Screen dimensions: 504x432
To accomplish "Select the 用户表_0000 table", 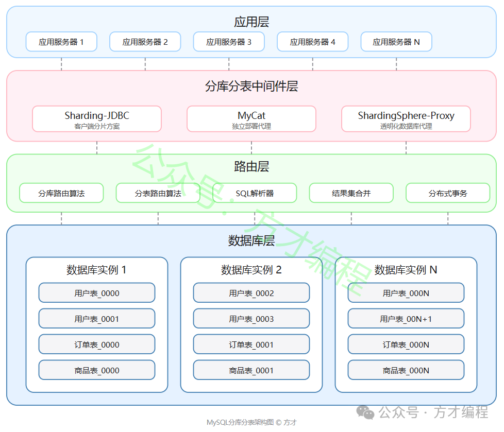I will tap(97, 293).
